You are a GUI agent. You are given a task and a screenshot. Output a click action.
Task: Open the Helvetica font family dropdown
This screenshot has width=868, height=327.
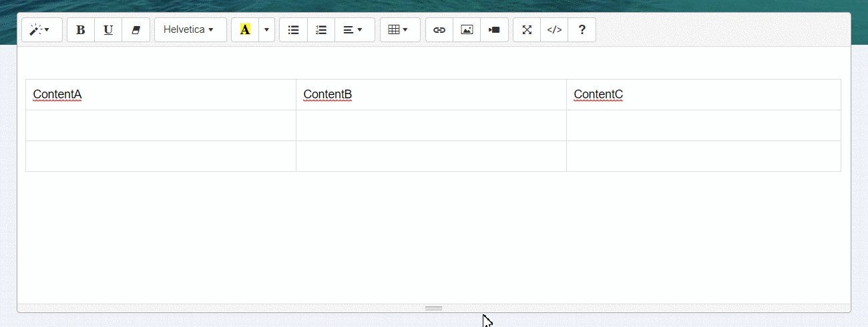click(190, 30)
